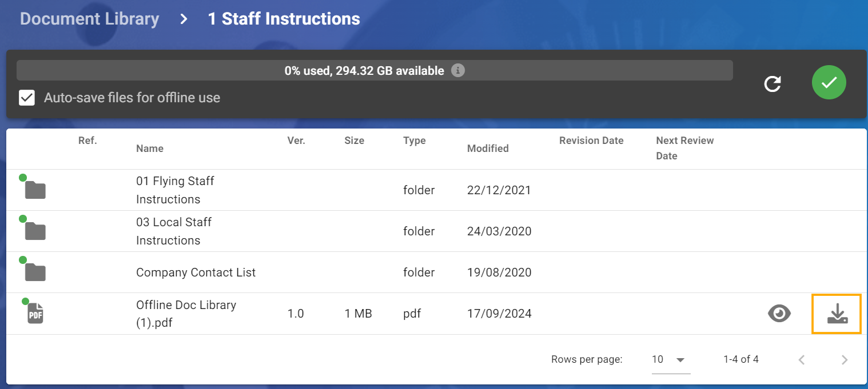Preview the PDF with the eye icon
The width and height of the screenshot is (868, 389).
click(x=779, y=314)
